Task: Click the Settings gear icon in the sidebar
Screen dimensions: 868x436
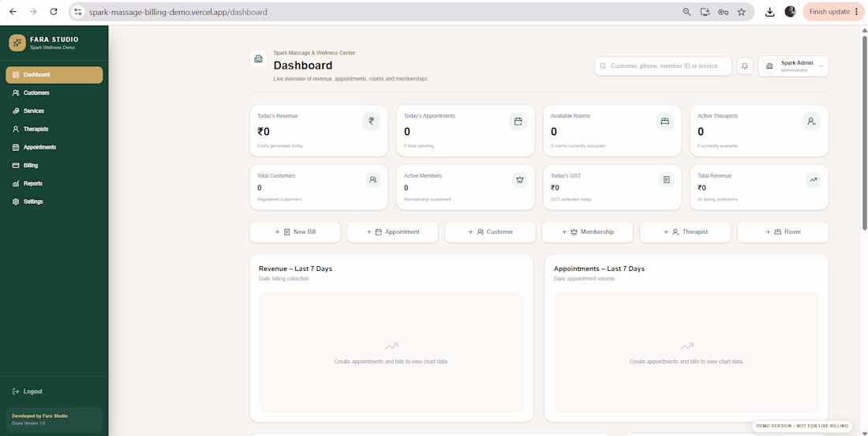Action: (x=16, y=201)
